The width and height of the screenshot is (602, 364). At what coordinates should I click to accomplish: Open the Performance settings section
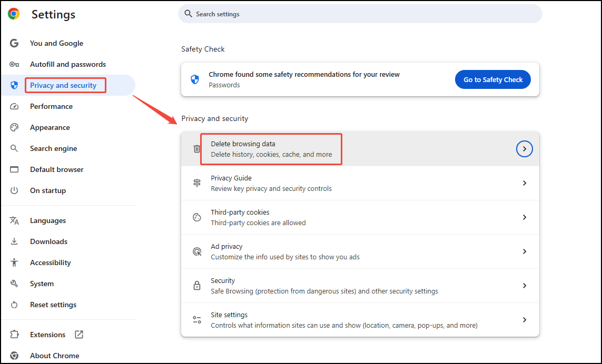[x=52, y=106]
